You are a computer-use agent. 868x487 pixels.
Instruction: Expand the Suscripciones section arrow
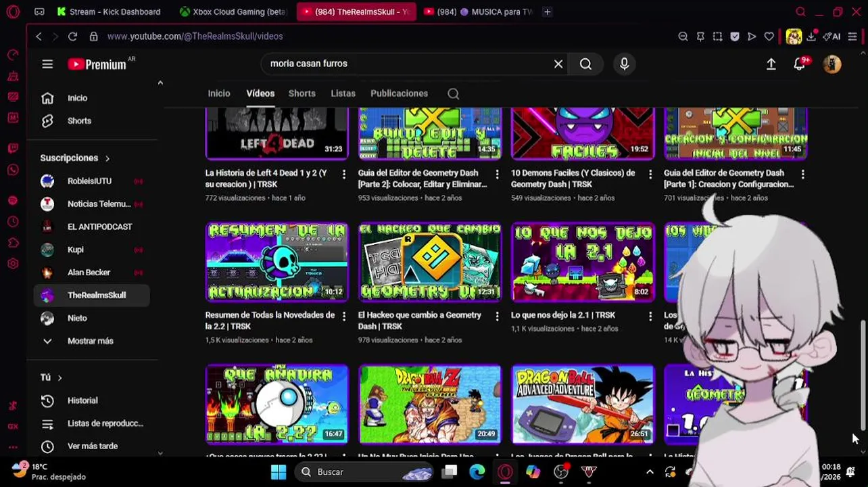point(107,158)
